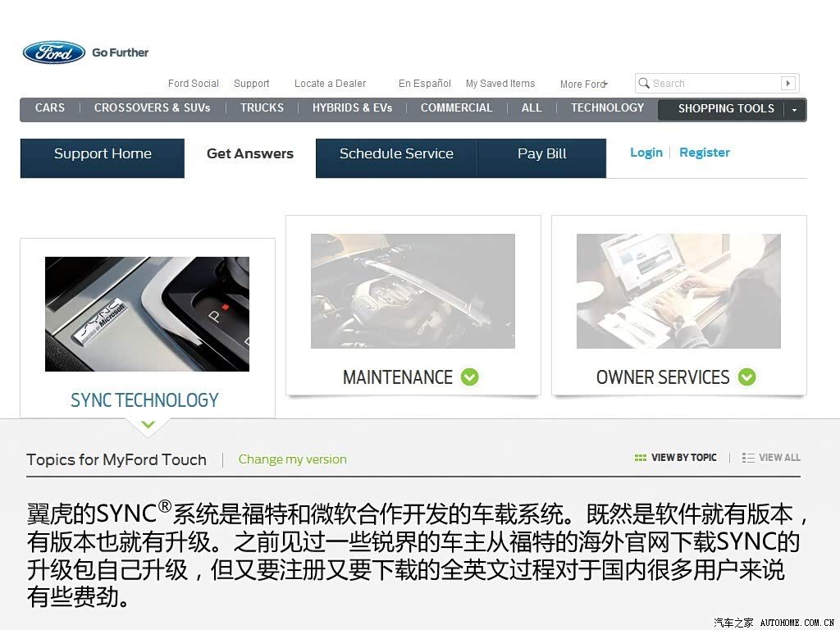Image resolution: width=840 pixels, height=630 pixels.
Task: Switch to En Español
Action: 425,84
